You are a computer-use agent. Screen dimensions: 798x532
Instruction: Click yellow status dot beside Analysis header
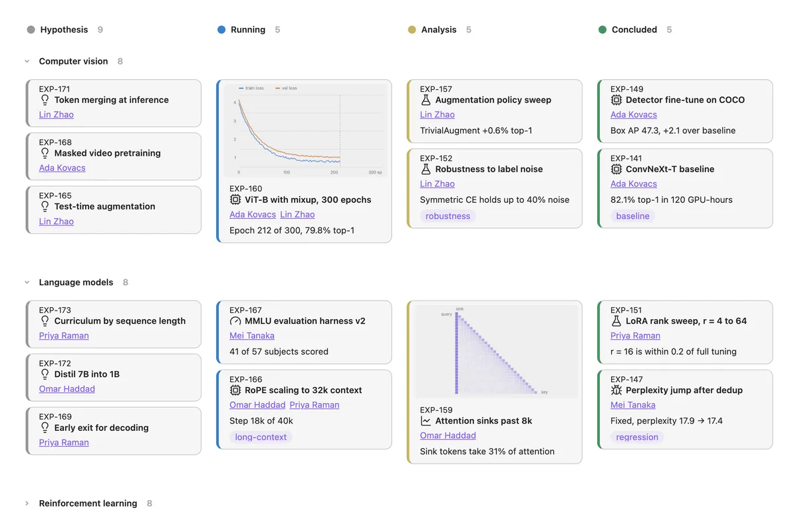tap(412, 30)
